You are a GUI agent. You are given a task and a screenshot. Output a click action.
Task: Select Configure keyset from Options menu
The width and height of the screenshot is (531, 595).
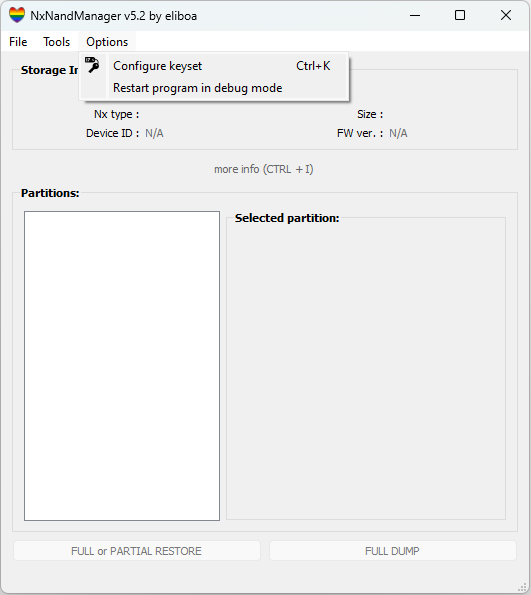214,66
